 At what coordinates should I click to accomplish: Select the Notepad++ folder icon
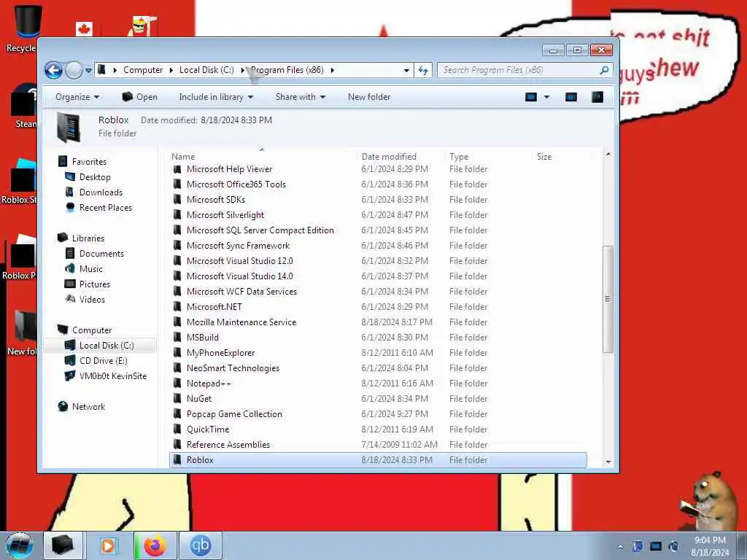tap(177, 384)
